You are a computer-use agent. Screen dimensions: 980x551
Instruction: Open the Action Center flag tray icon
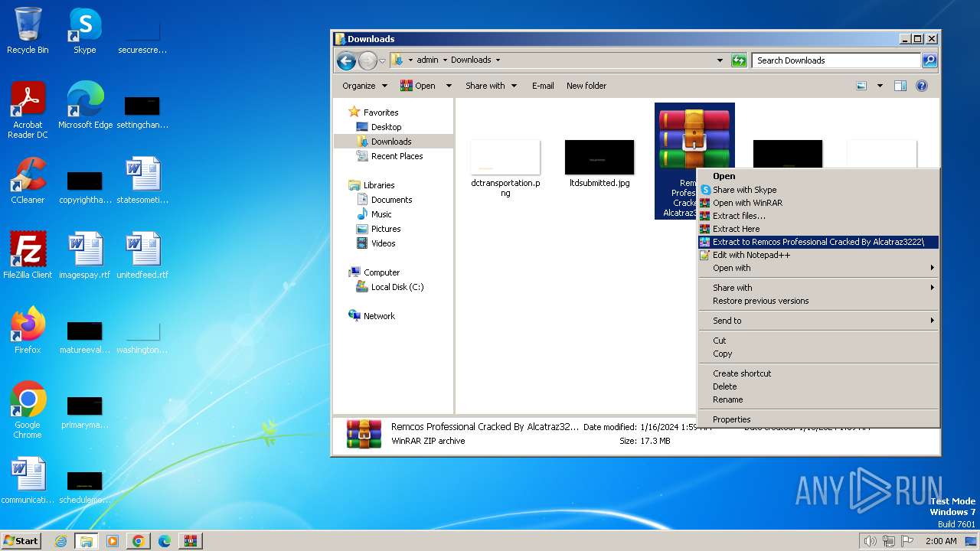click(908, 541)
